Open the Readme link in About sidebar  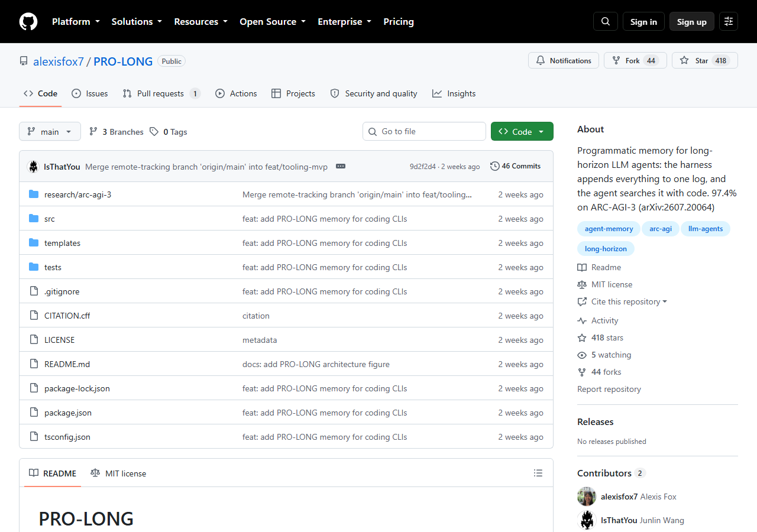[x=600, y=267]
